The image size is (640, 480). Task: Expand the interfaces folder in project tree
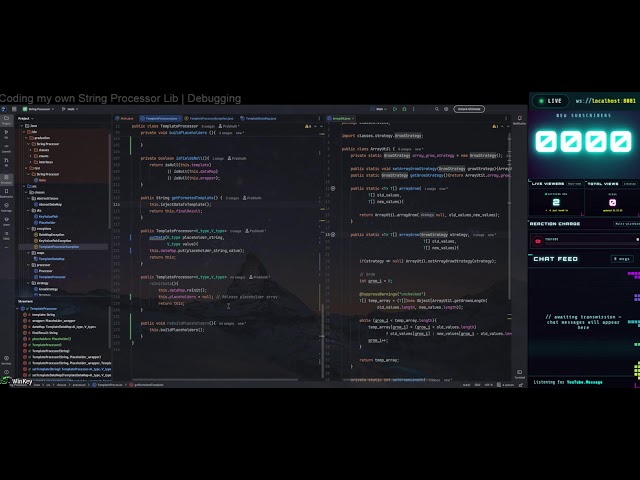(x=31, y=162)
